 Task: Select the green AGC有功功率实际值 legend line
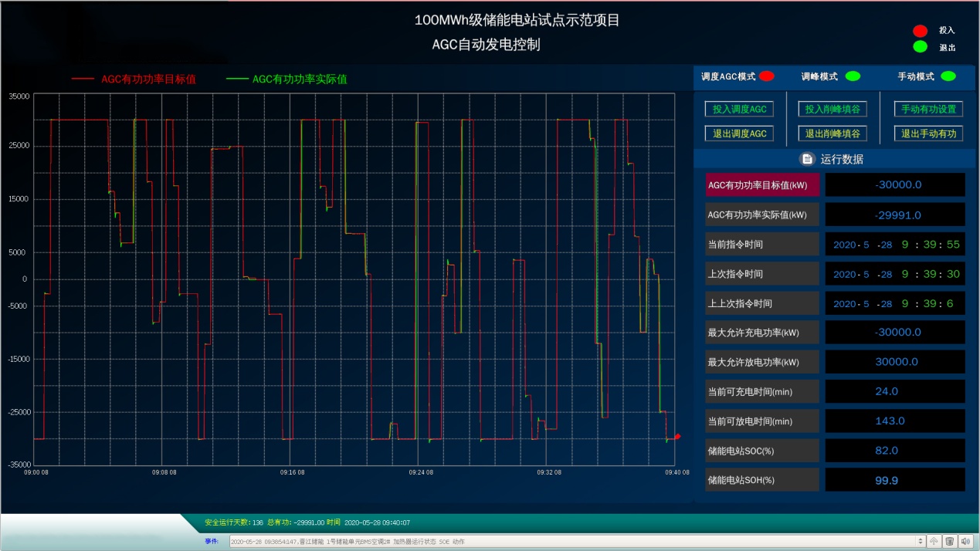pyautogui.click(x=237, y=79)
